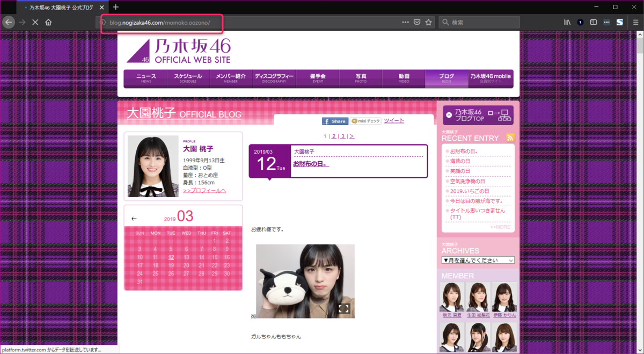Open 写真 navigation tab

[361, 78]
